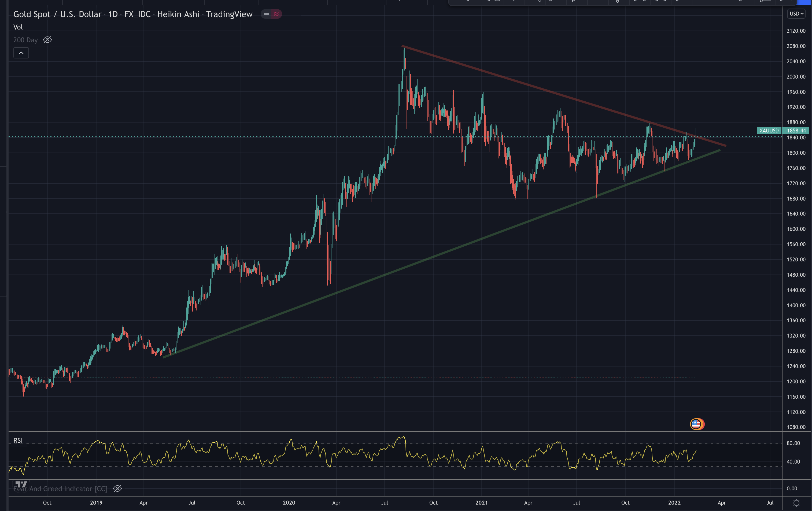Show the hidden 200 Day indicator
The image size is (812, 511).
coord(47,40)
